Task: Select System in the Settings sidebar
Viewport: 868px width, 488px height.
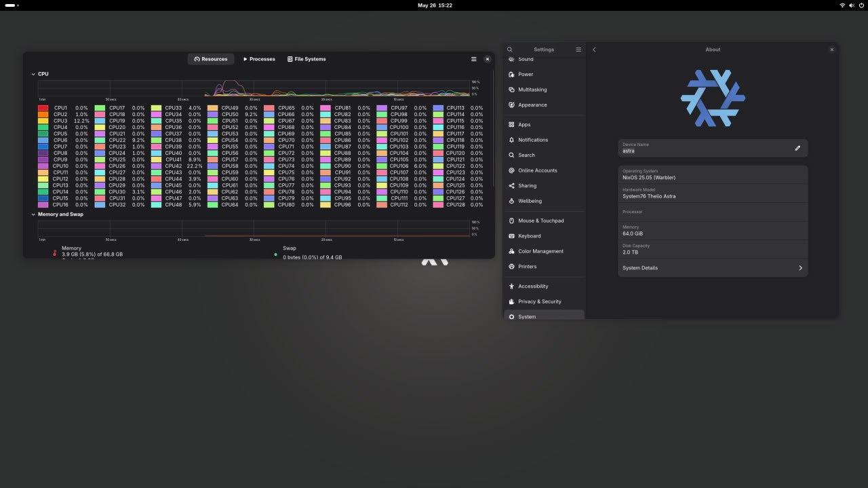Action: pos(545,315)
